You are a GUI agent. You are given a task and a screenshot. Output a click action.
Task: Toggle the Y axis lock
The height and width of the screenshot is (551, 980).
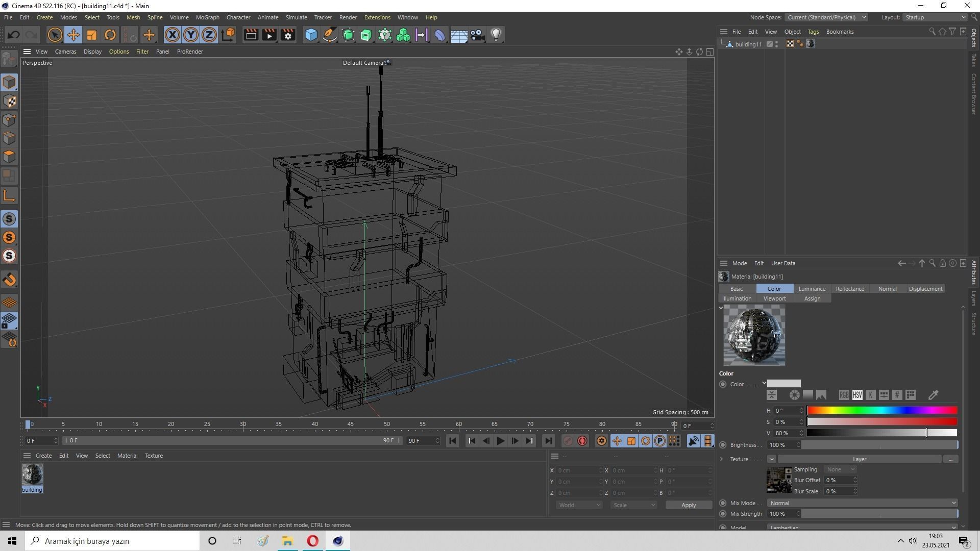191,35
